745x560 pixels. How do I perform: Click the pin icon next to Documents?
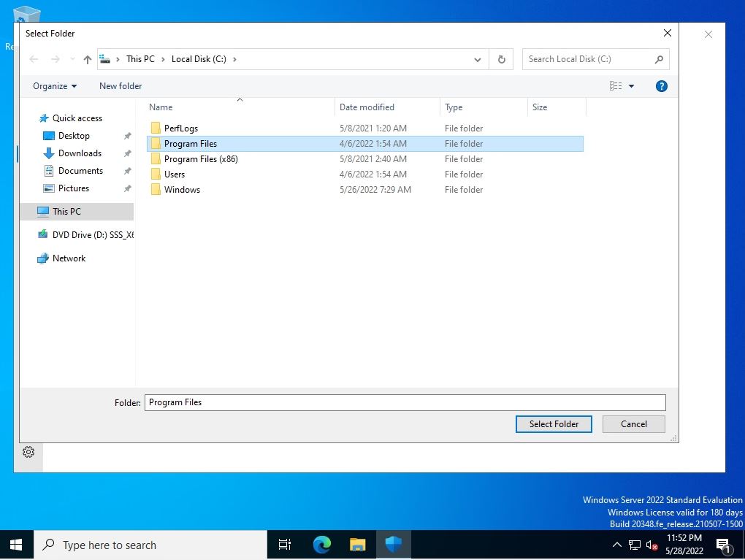point(127,171)
